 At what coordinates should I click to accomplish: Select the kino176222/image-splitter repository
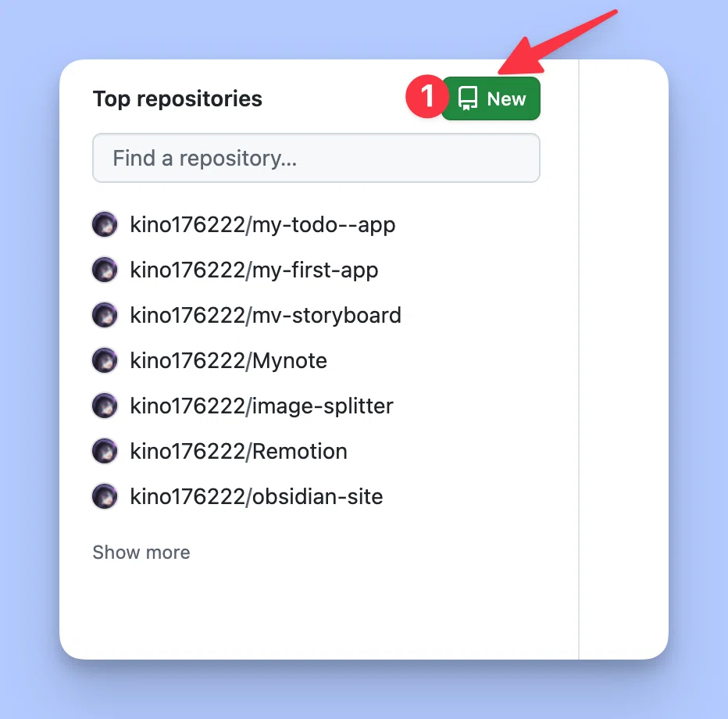point(262,406)
